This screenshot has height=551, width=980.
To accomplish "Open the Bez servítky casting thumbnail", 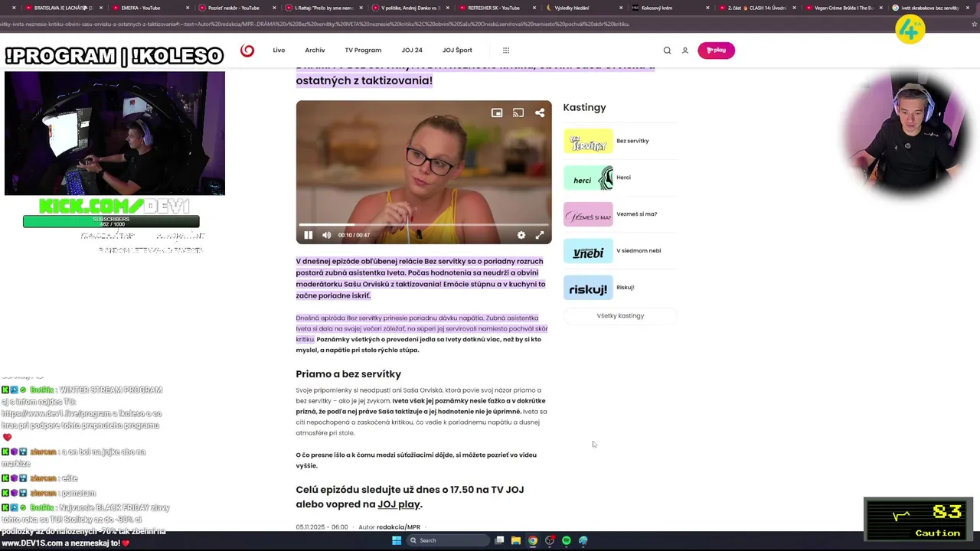I will point(588,141).
